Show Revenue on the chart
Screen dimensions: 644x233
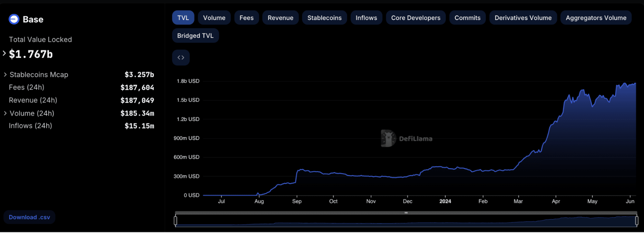280,18
